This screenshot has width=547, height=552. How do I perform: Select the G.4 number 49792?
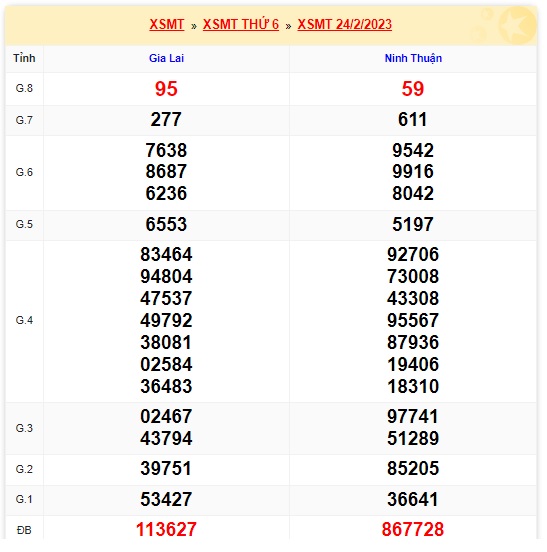(x=166, y=320)
